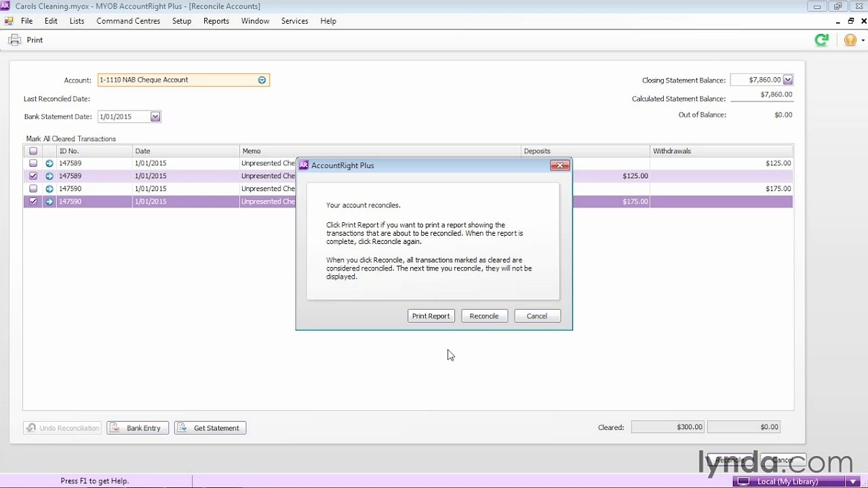
Task: Open the zoom arrow for the $175.00 deposit row
Action: pyautogui.click(x=50, y=202)
